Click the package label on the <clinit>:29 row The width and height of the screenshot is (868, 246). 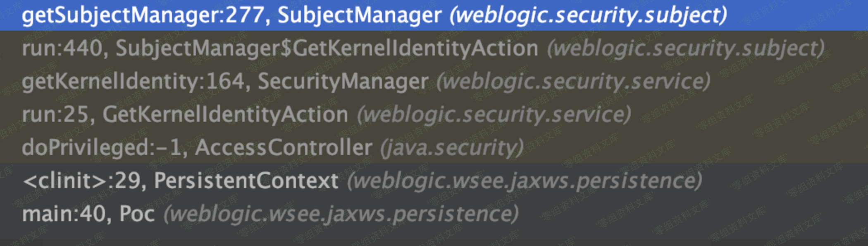pyautogui.click(x=525, y=181)
